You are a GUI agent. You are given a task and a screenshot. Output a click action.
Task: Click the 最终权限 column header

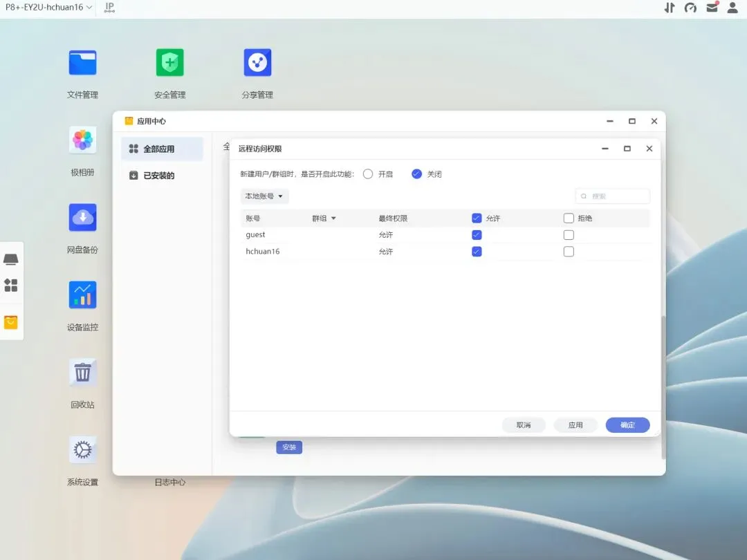coord(393,218)
